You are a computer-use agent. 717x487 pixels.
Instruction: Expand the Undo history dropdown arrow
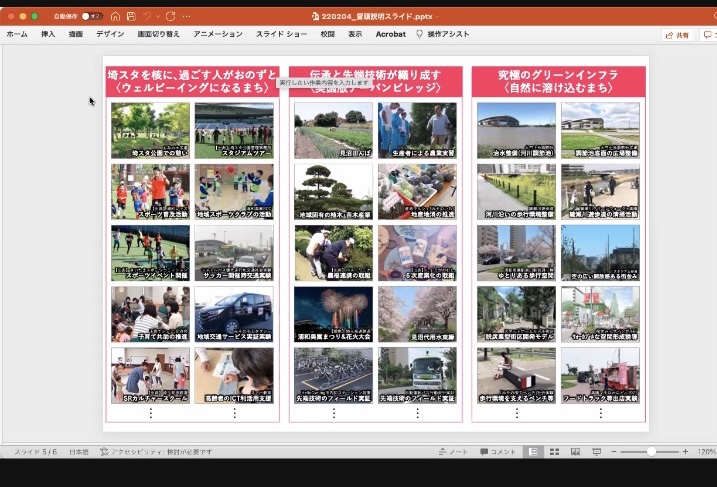[157, 16]
